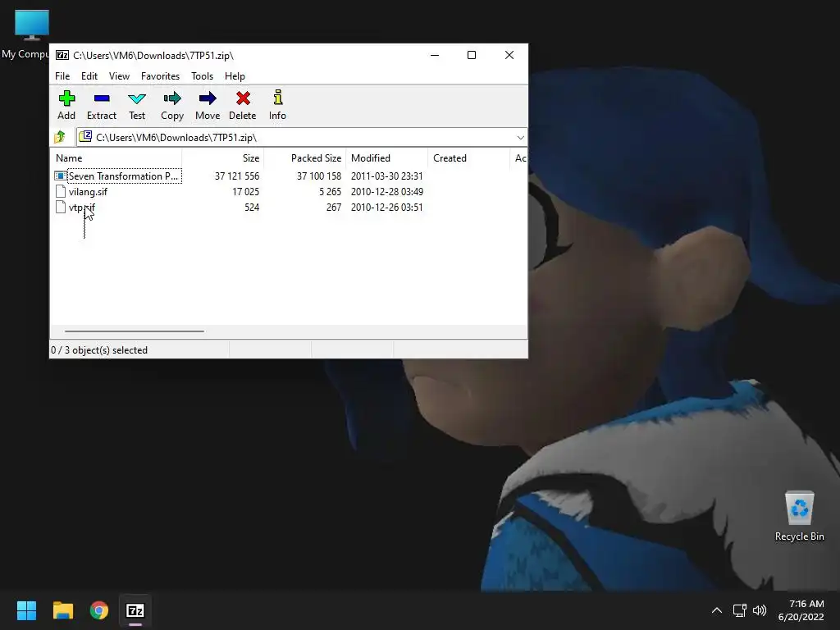Select vilang.sif file name

tap(88, 191)
